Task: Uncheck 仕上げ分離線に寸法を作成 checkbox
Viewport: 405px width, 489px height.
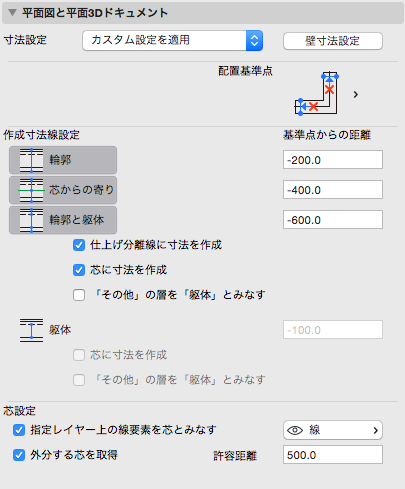Action: (79, 245)
